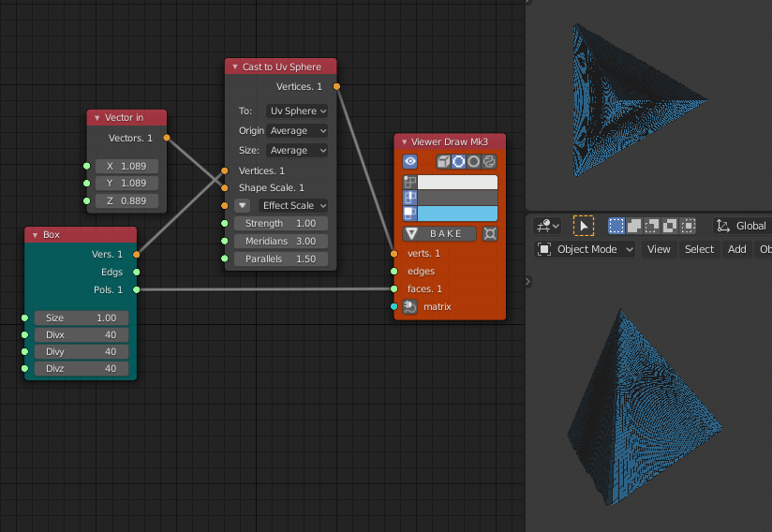Click the cyan matrix input socket
This screenshot has height=532, width=772.
coord(393,306)
